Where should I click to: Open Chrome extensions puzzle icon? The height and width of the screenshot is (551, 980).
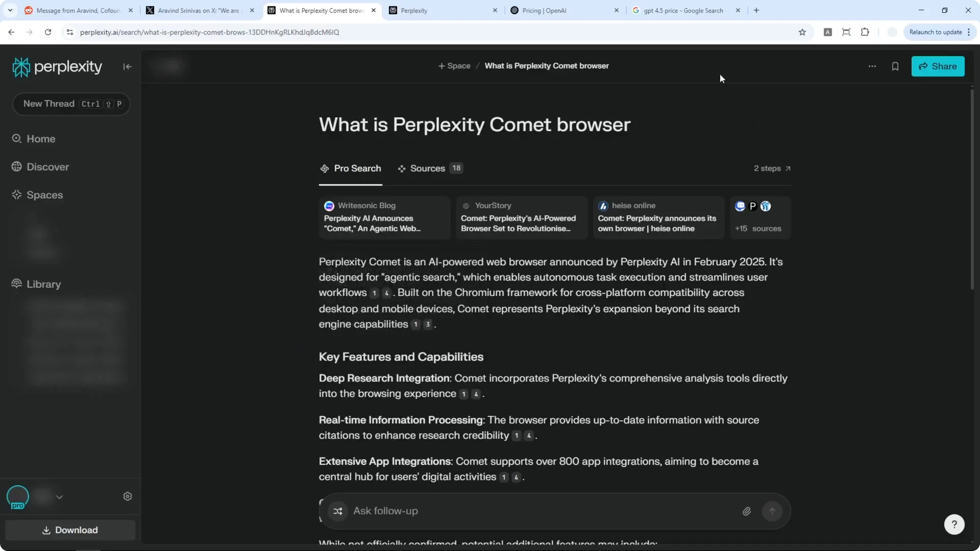point(865,32)
